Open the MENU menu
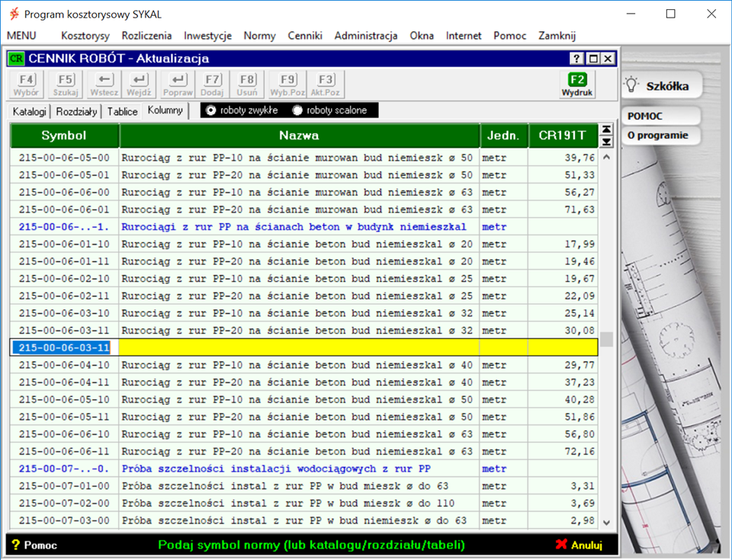Image resolution: width=732 pixels, height=560 pixels. point(21,36)
